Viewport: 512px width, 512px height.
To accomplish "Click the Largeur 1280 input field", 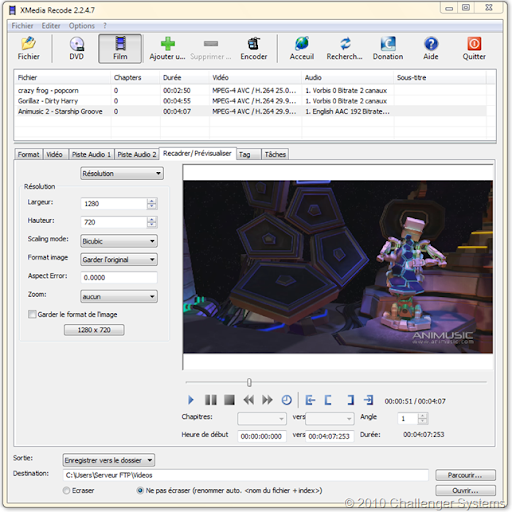I will (113, 204).
